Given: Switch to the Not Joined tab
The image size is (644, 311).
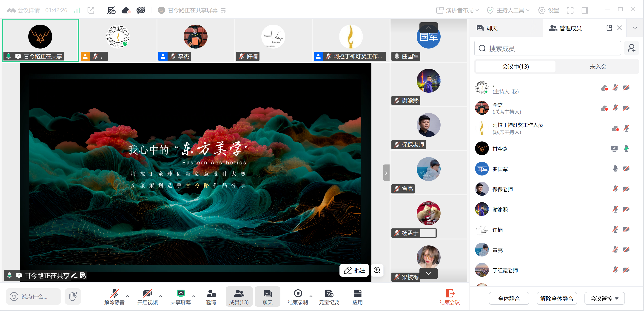Looking at the screenshot, I should 598,66.
